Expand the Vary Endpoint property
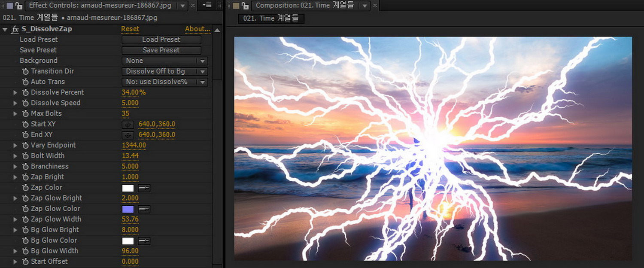Screen dimensions: 644x268 point(15,145)
